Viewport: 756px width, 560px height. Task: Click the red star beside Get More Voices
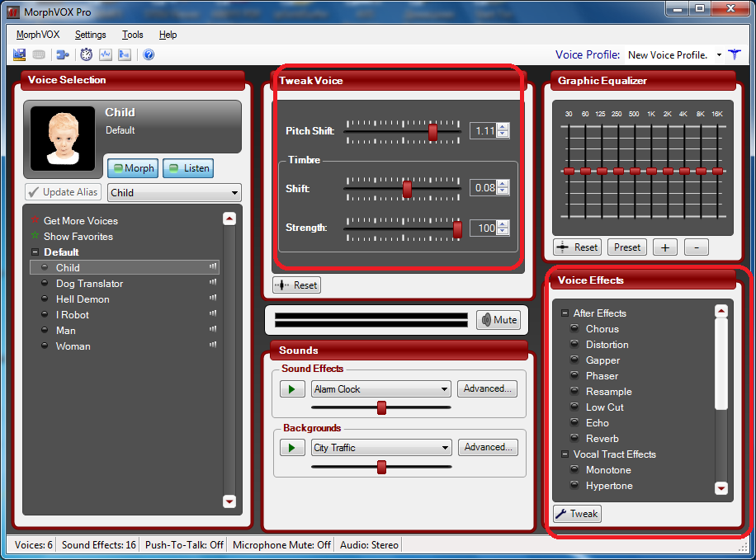click(x=35, y=220)
